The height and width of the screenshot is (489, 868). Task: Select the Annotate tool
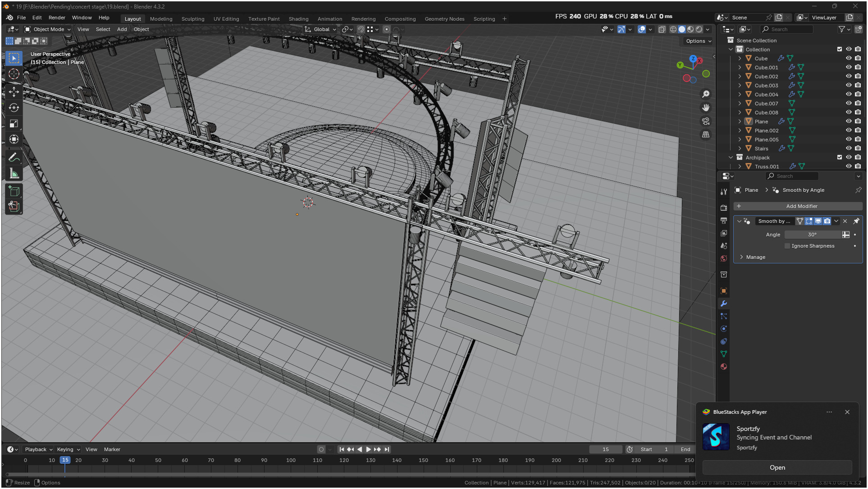(x=14, y=158)
